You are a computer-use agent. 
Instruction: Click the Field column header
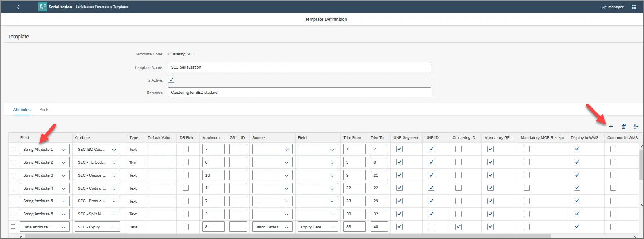click(x=24, y=138)
